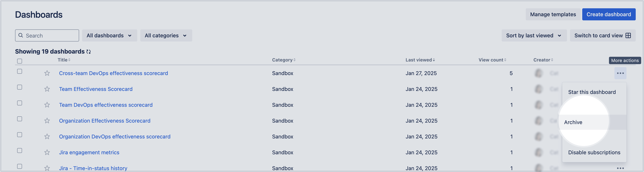Star the Organization Effectiveness Scorecard dashboard
Image resolution: width=644 pixels, height=172 pixels.
(47, 121)
